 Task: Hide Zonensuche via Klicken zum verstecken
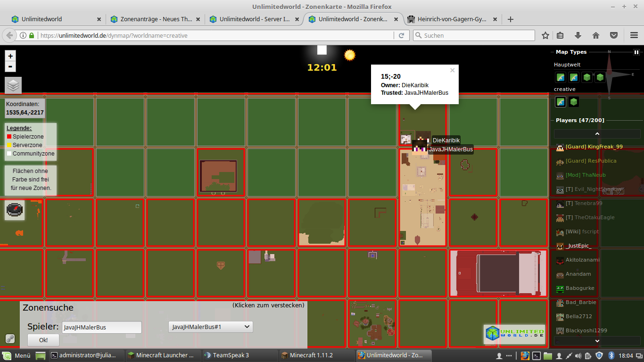click(x=268, y=305)
